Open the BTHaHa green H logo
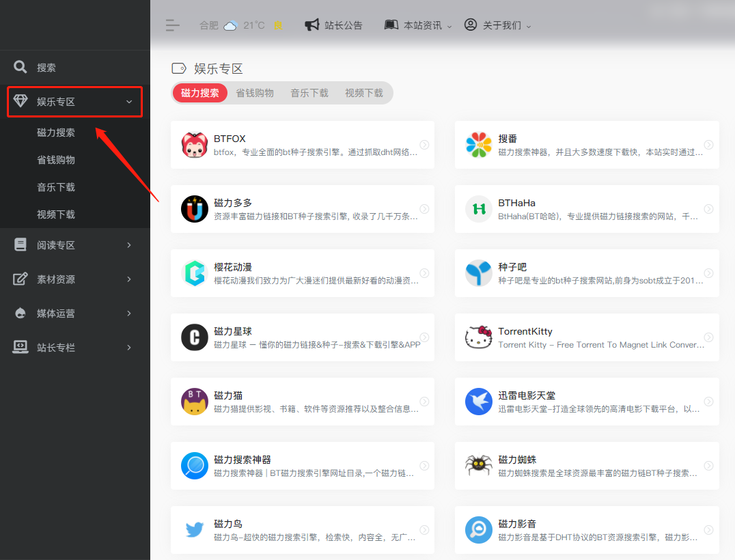The image size is (735, 560). (479, 209)
